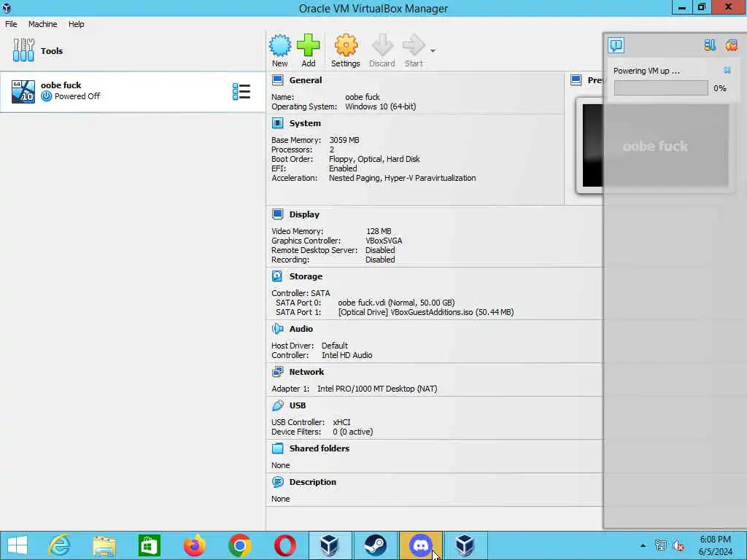
Task: Click the taskbar clock showing 6:08 PM
Action: click(x=715, y=545)
